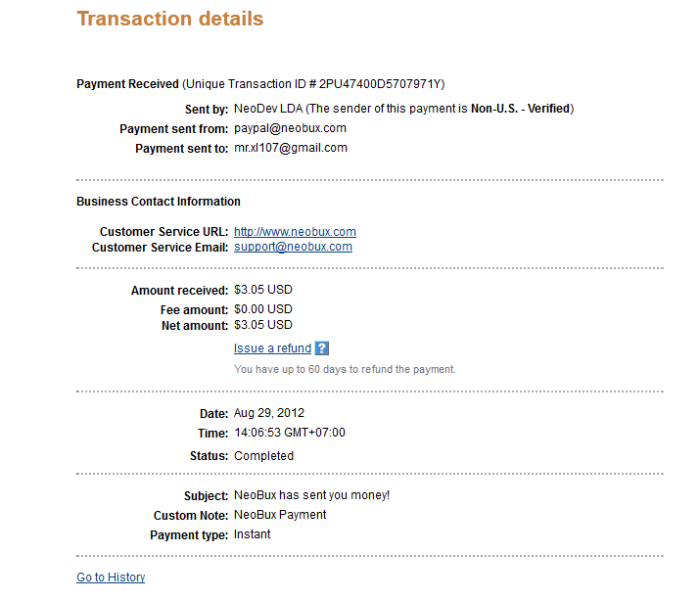Click the Amount received value $3.05 USD

pyautogui.click(x=262, y=290)
